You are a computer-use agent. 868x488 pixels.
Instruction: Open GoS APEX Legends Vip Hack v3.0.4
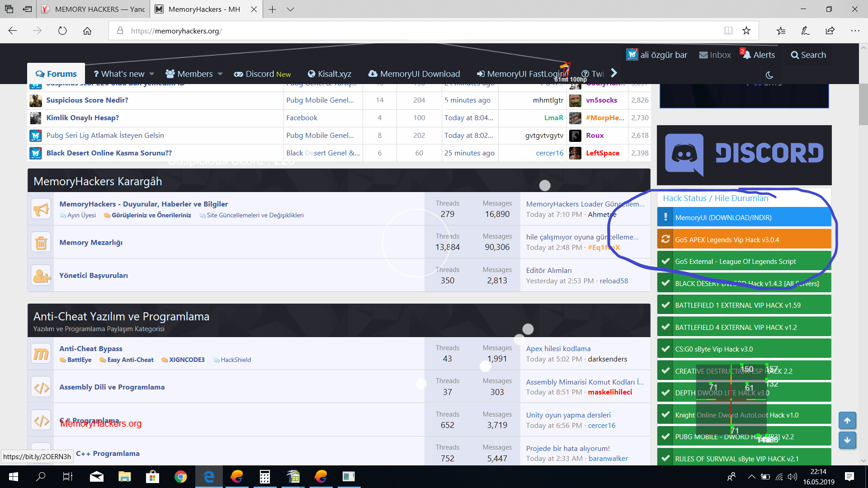(744, 239)
